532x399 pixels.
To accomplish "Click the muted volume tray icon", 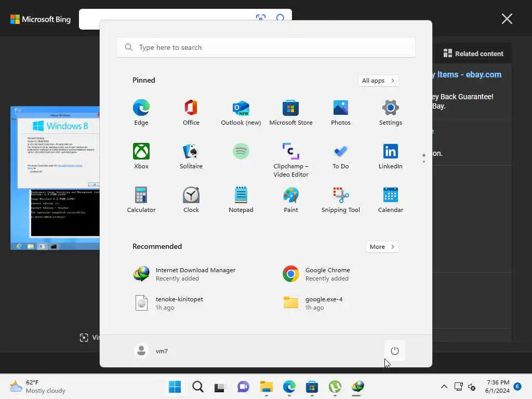I will (x=472, y=387).
